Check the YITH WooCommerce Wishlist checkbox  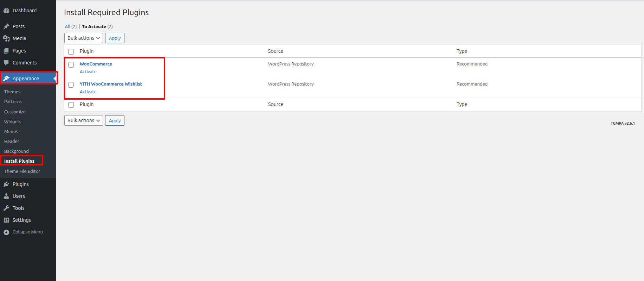[x=71, y=85]
